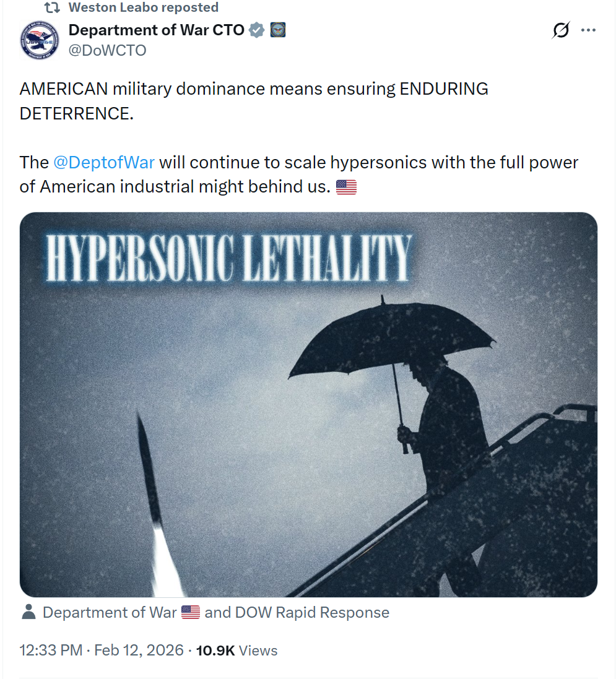Click the gray verified checkmark badge
This screenshot has height=679, width=616.
[x=257, y=30]
